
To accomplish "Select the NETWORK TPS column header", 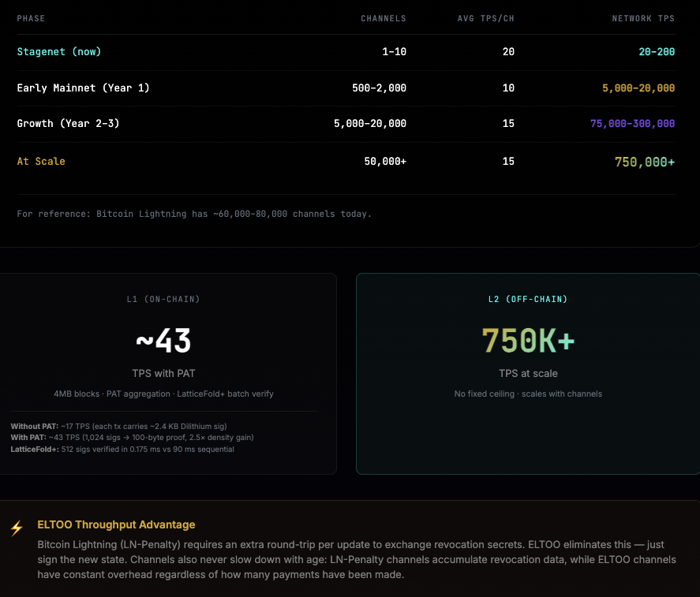I will [x=643, y=18].
